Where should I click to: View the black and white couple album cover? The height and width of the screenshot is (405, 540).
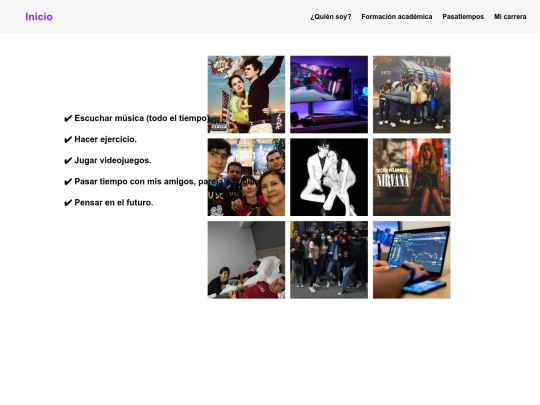click(329, 177)
